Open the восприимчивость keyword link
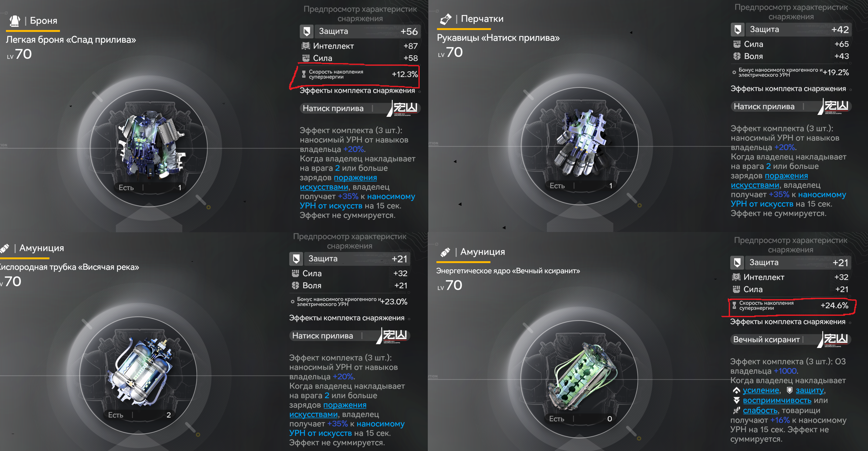This screenshot has height=451, width=868. point(777,400)
